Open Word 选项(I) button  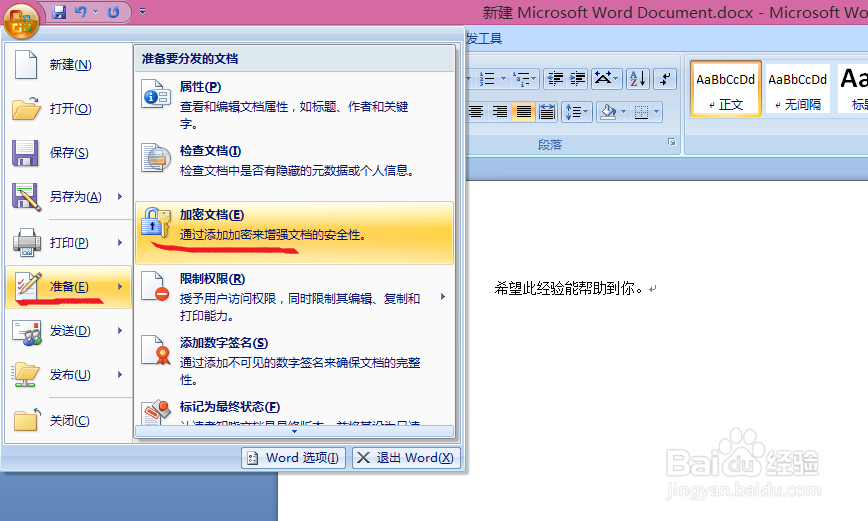pos(293,458)
